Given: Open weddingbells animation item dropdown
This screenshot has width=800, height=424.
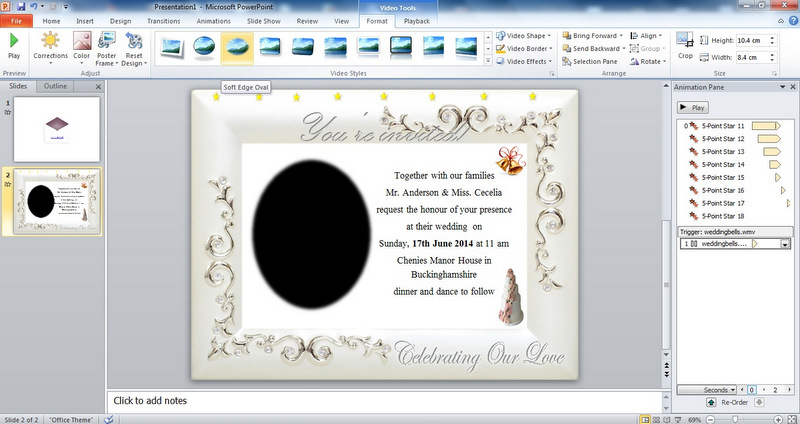Looking at the screenshot, I should tap(785, 244).
